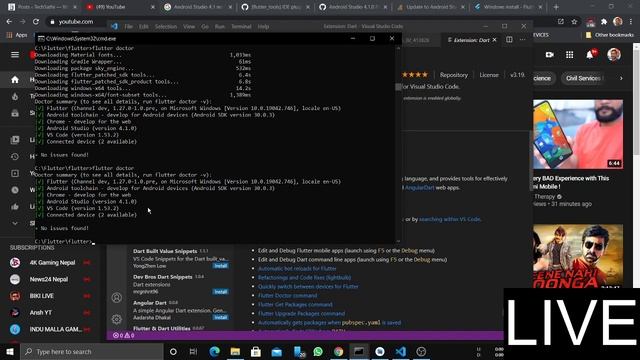
Task: Open the License link for Dart extension
Action: click(489, 75)
